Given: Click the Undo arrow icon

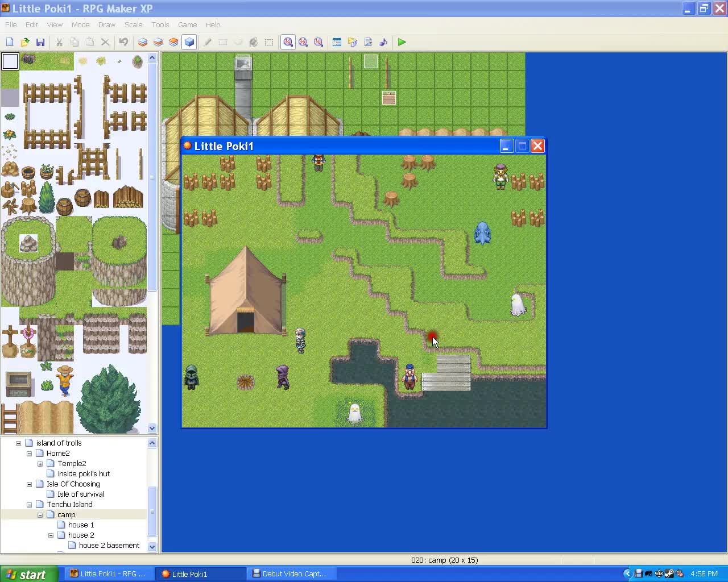Looking at the screenshot, I should coord(123,42).
